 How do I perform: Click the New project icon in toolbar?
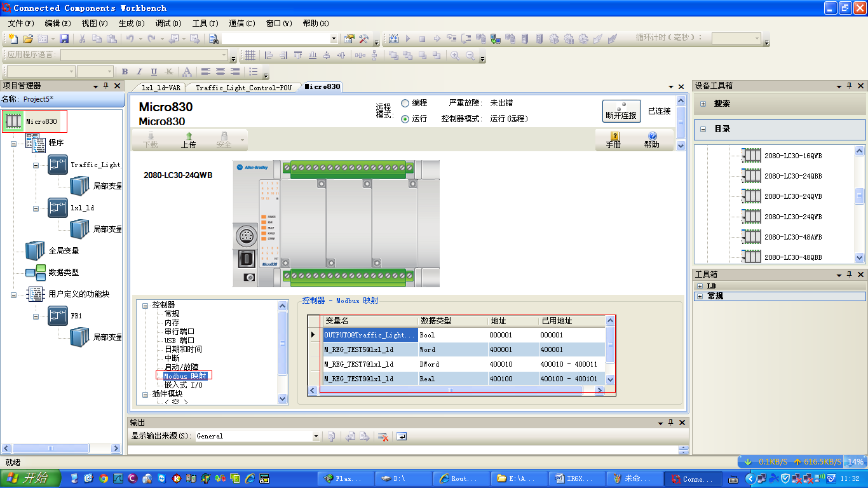click(13, 39)
